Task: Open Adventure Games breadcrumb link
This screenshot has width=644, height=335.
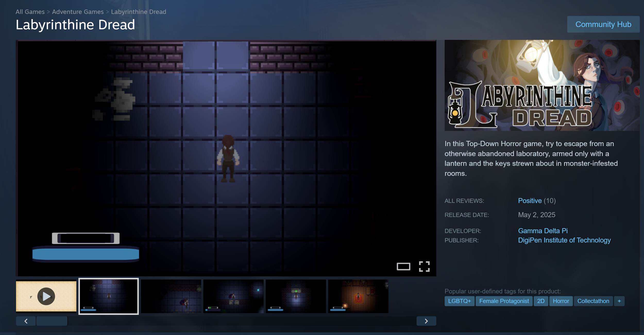Action: (78, 12)
